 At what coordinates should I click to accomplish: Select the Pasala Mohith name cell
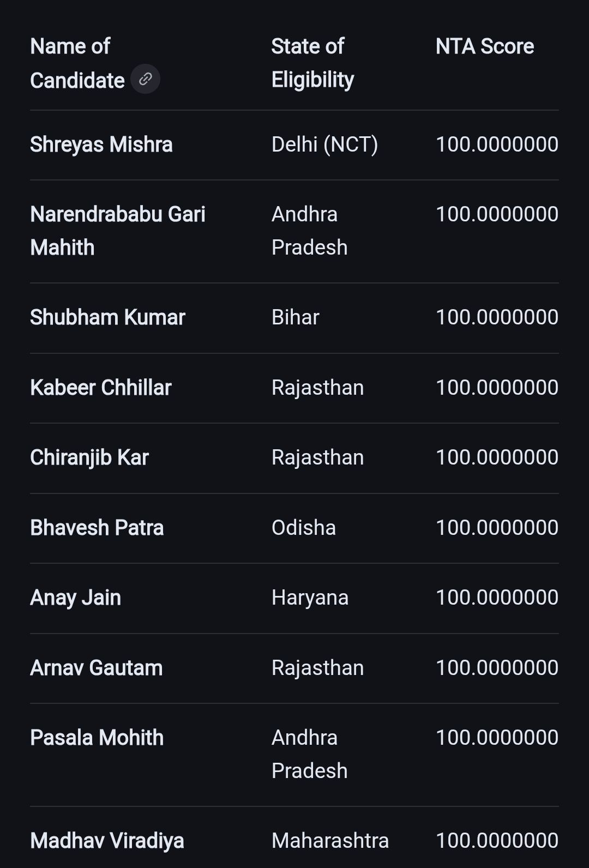coord(97,738)
